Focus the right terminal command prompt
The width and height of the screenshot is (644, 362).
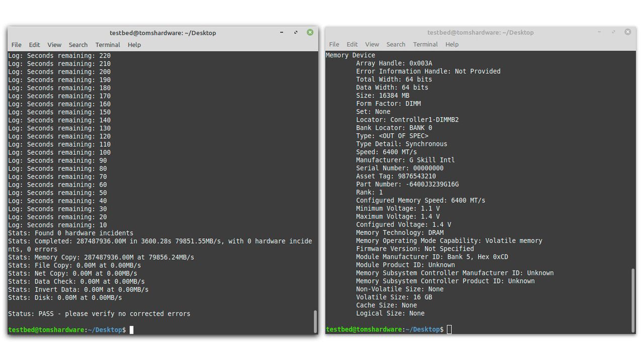coord(449,329)
